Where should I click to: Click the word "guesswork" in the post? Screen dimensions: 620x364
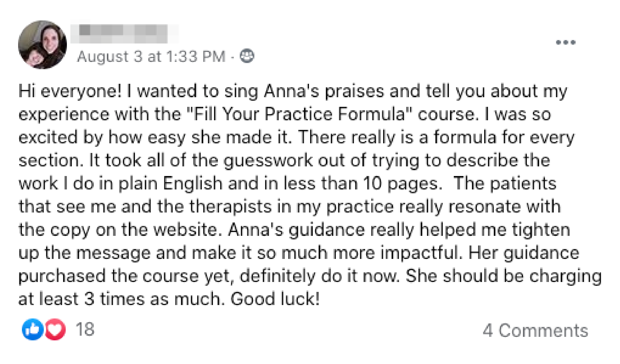click(x=268, y=161)
